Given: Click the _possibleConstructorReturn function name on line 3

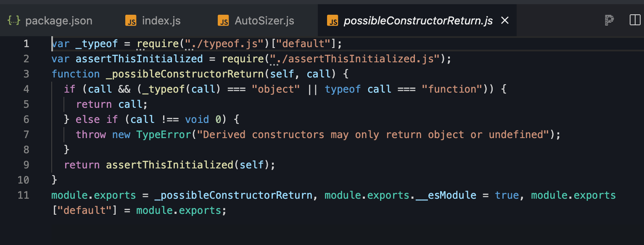Looking at the screenshot, I should coord(185,74).
